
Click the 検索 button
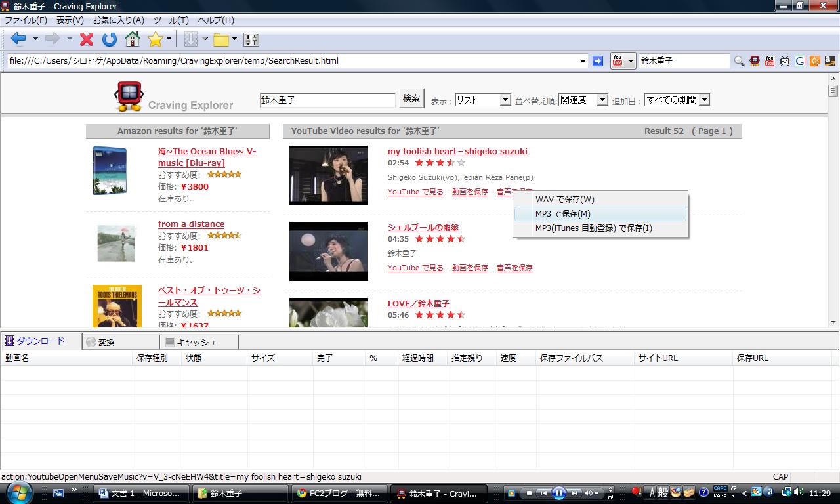click(x=411, y=98)
